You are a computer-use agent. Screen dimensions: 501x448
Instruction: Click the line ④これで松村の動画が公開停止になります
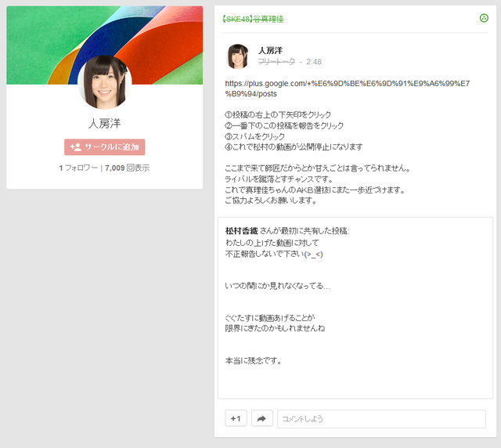point(294,146)
